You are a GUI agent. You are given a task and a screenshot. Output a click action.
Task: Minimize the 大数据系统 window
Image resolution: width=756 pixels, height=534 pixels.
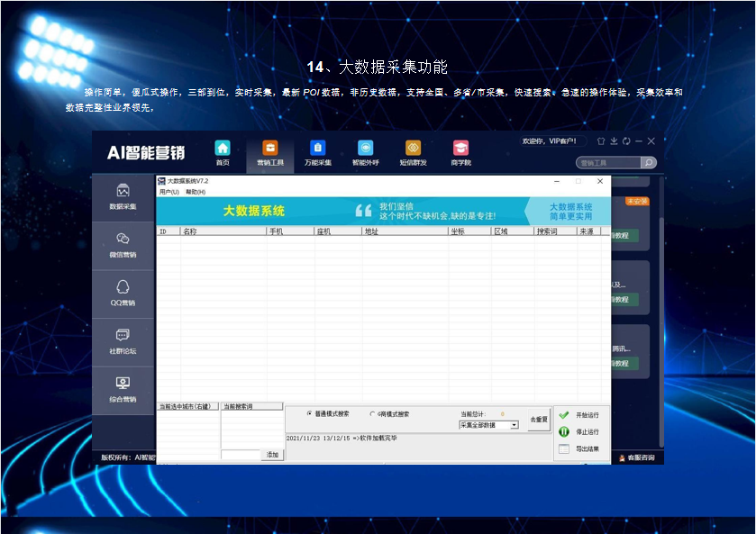(557, 181)
